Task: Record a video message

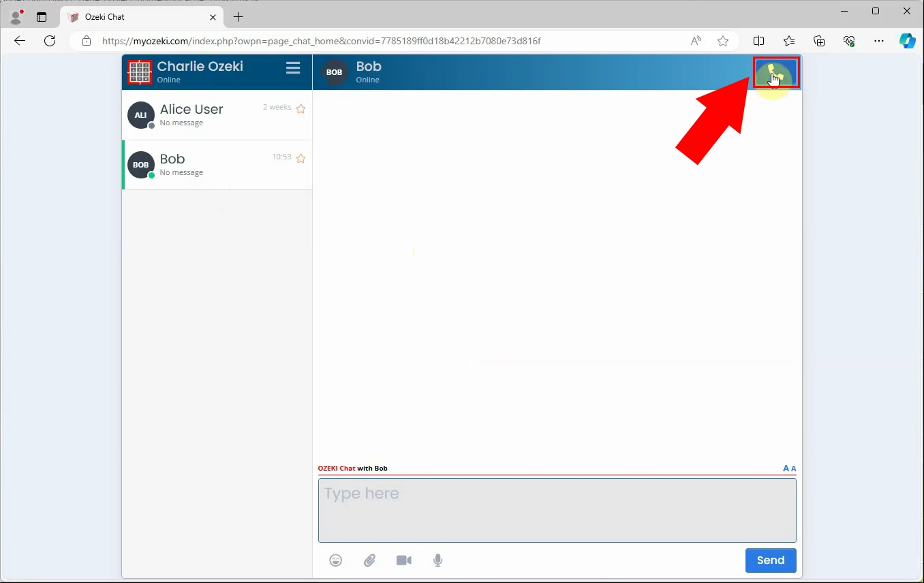Action: click(404, 560)
